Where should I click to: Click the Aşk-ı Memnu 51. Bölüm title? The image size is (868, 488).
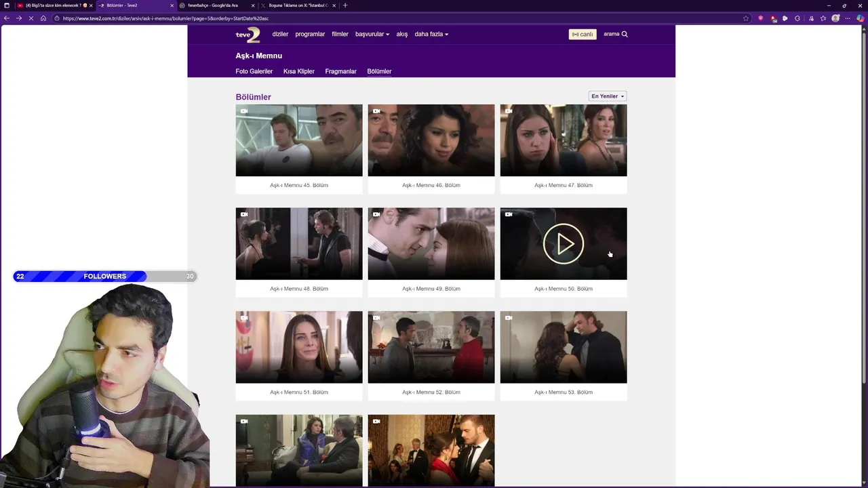point(299,392)
